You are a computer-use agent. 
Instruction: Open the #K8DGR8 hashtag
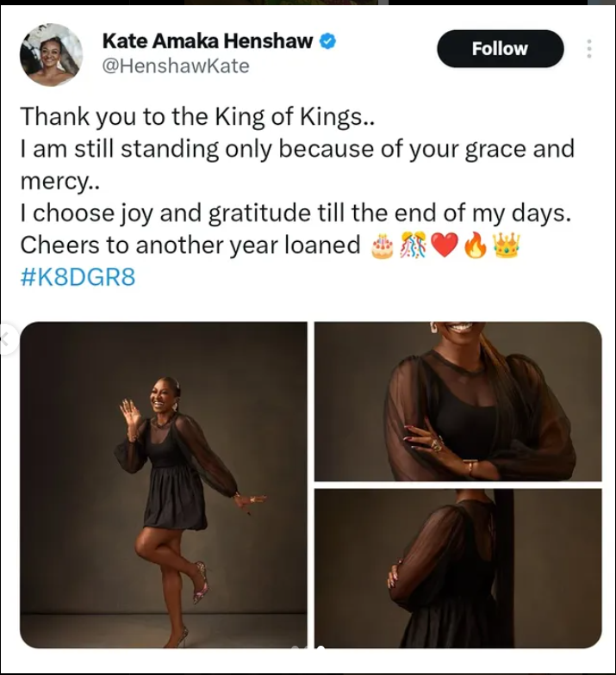click(78, 277)
